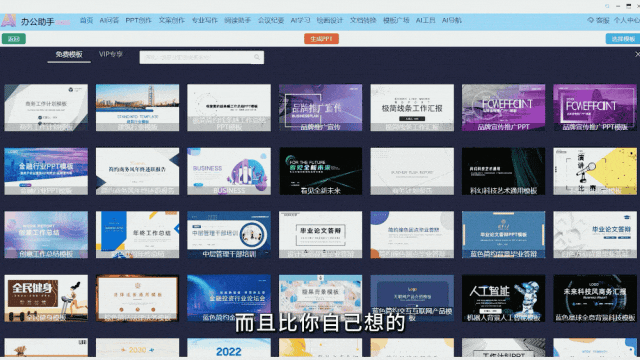Open AI工具 menu
640x360 pixels.
tap(425, 20)
